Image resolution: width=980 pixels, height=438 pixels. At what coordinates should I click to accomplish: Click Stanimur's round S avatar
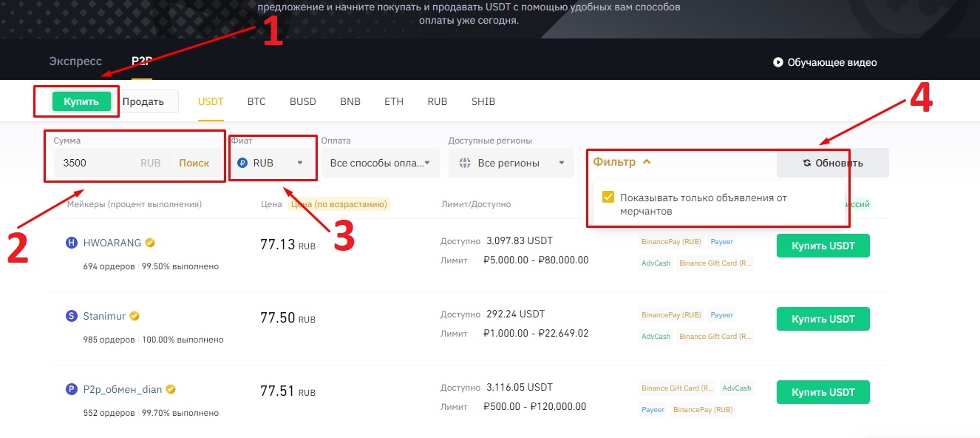[x=72, y=316]
